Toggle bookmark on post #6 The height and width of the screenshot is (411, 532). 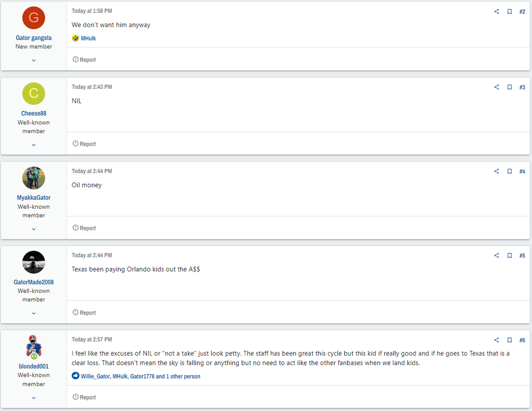pyautogui.click(x=509, y=340)
